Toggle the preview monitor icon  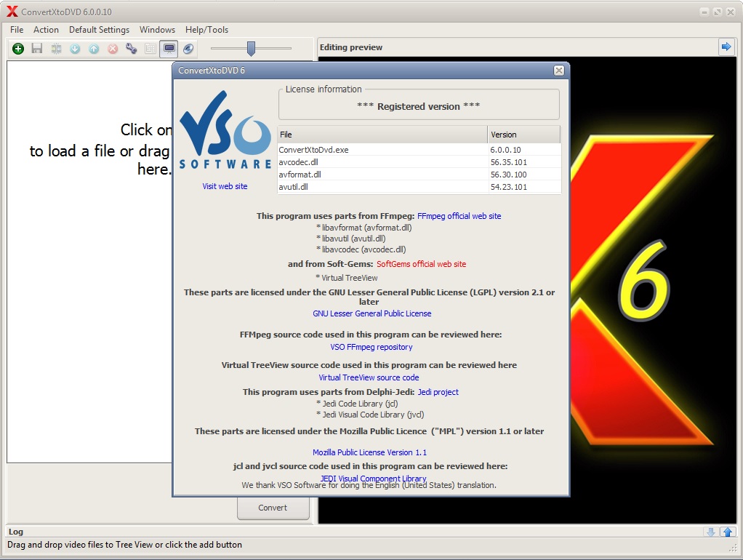coord(169,49)
